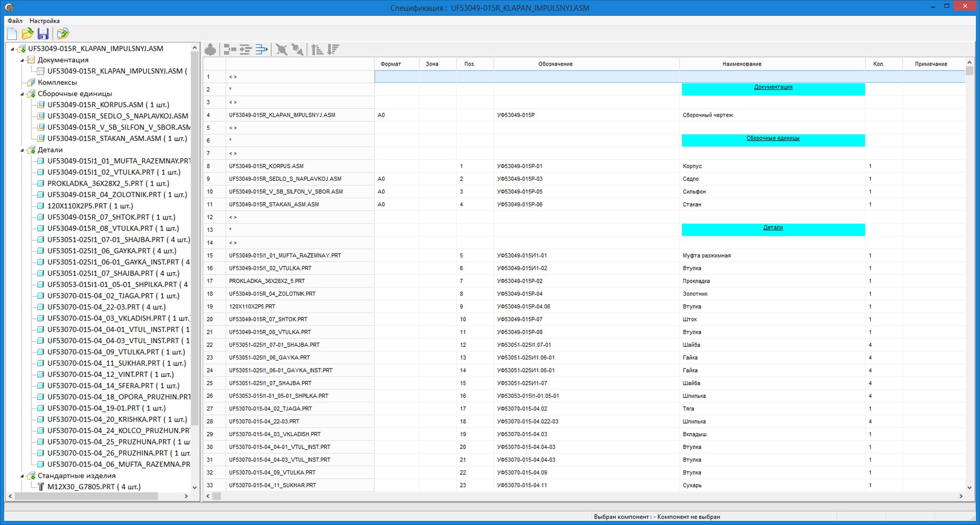Collapse the Документация tree node
The height and width of the screenshot is (525, 980).
pos(22,60)
